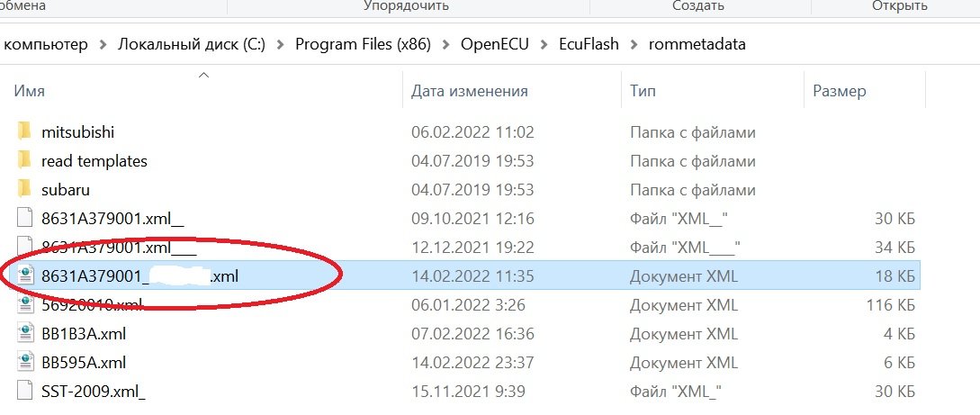980x415 pixels.
Task: Sort files by Размер column
Action: (840, 91)
